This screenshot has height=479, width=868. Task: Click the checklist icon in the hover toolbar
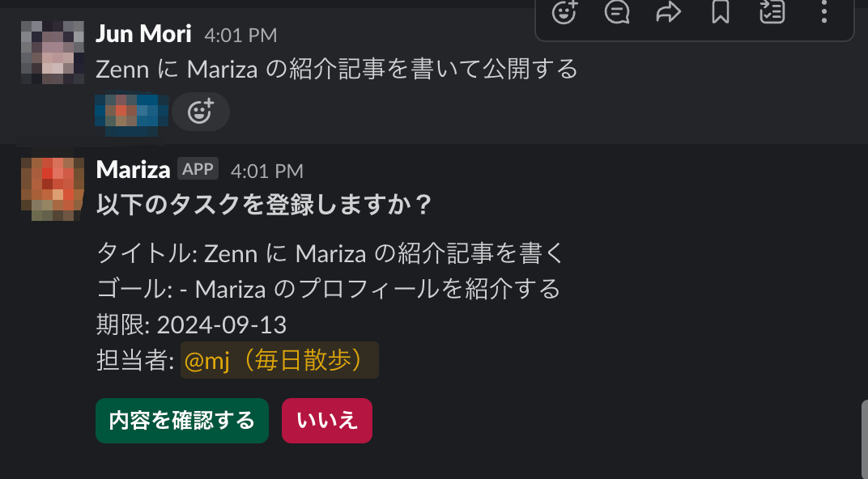point(772,11)
